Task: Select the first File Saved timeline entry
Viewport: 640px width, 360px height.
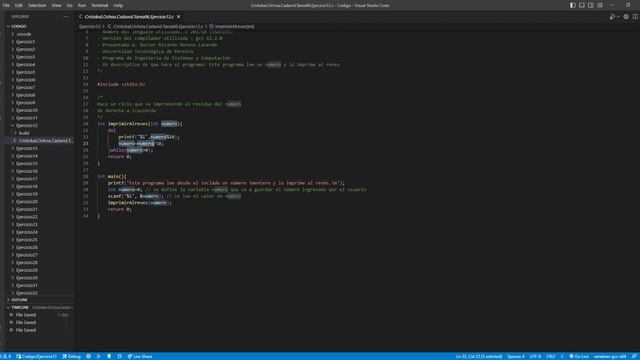Action: pyautogui.click(x=40, y=315)
